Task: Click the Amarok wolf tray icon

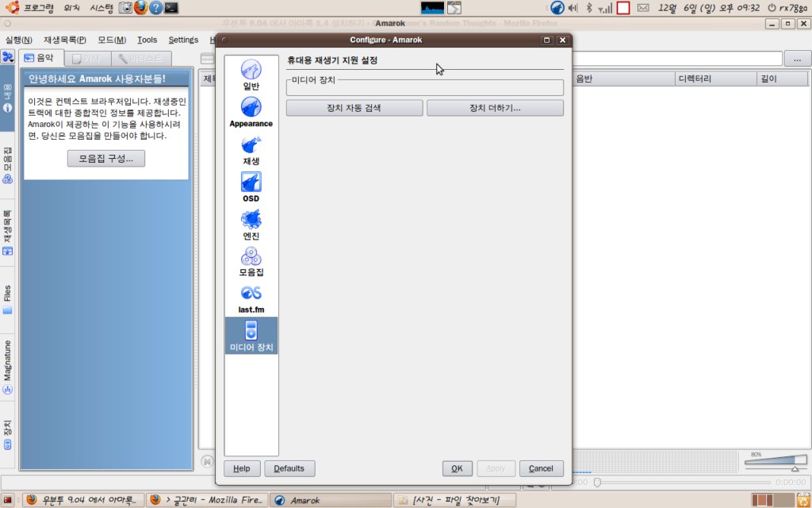Action: 557,8
